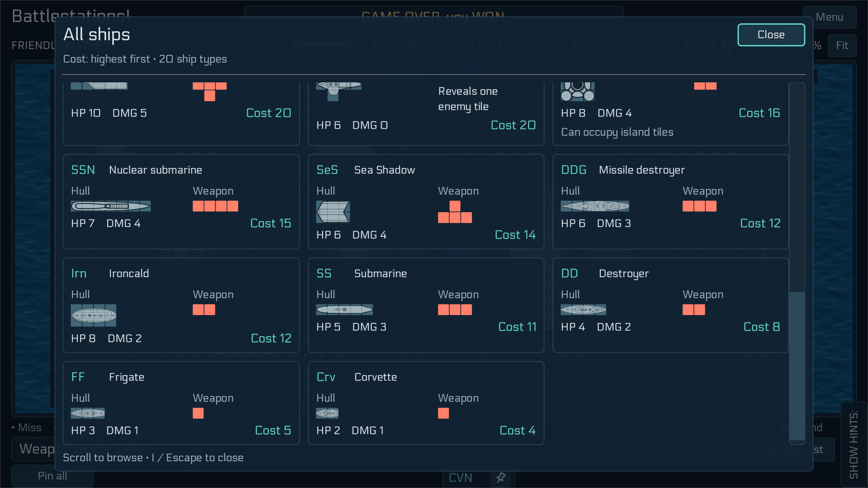Click the Nuclear submarine weapon pattern
Image resolution: width=868 pixels, height=488 pixels.
point(215,206)
